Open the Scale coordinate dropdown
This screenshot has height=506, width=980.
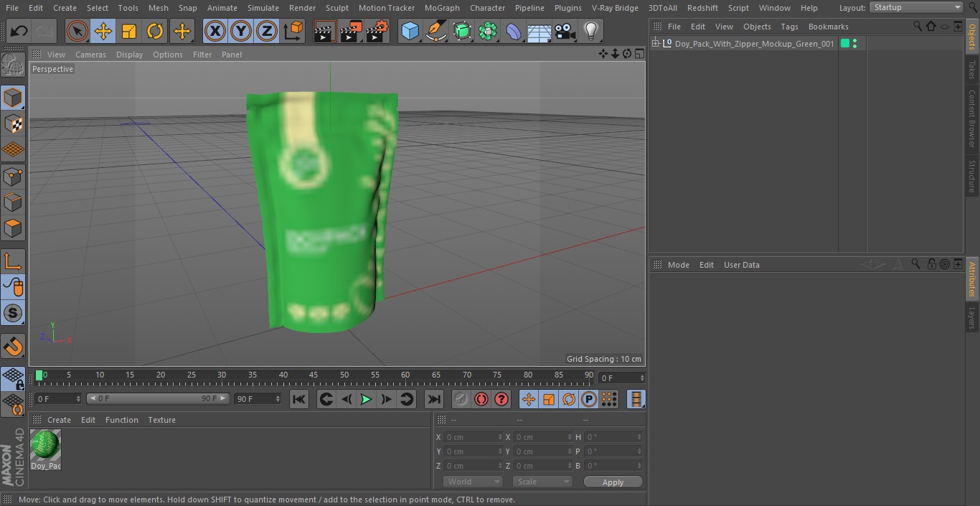(x=542, y=482)
